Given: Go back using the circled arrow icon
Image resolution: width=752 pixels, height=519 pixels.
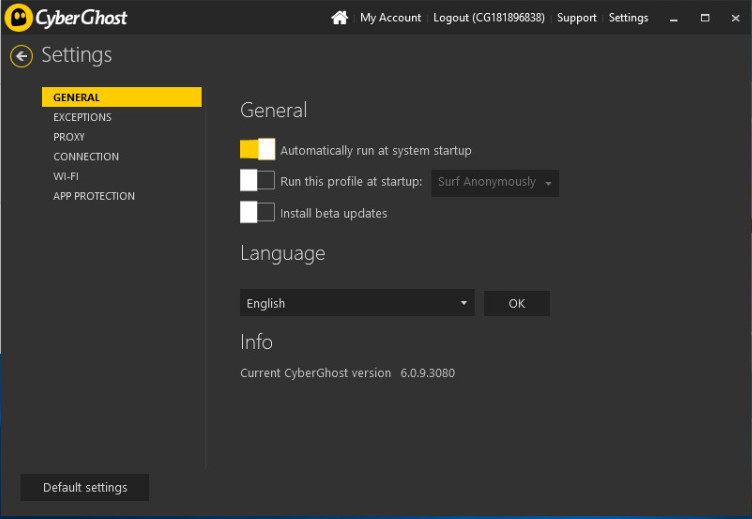Looking at the screenshot, I should tap(21, 56).
